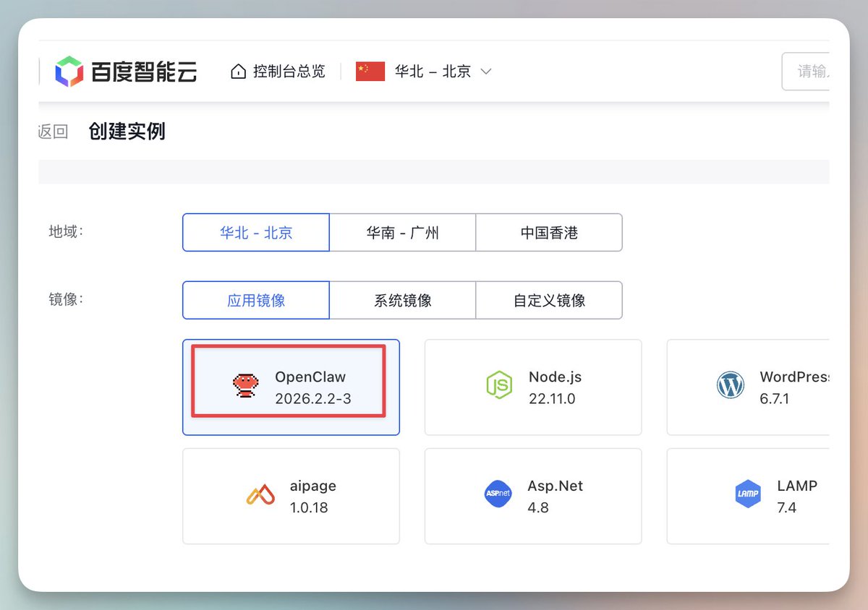Viewport: 868px width, 610px height.
Task: Open the 控制台总览 home icon
Action: pyautogui.click(x=238, y=72)
